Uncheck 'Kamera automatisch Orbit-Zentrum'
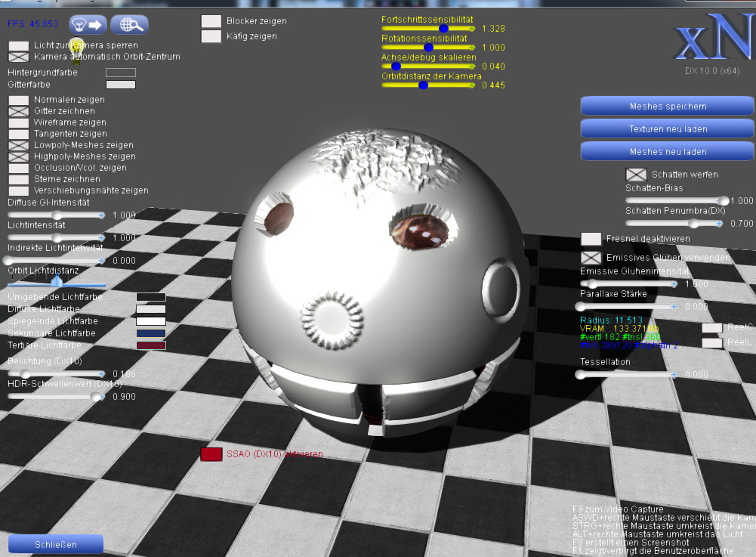The image size is (756, 557). pyautogui.click(x=19, y=57)
